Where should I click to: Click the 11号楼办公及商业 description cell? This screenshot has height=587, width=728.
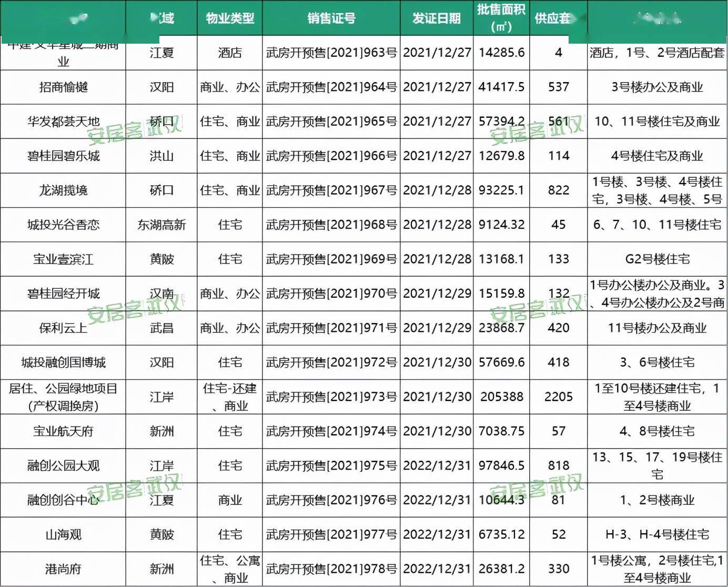coord(658,328)
